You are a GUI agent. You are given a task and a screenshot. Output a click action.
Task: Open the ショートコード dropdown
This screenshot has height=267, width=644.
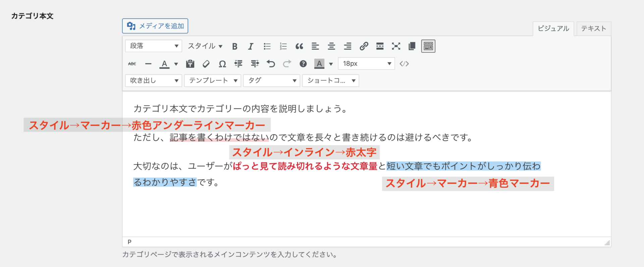[331, 81]
